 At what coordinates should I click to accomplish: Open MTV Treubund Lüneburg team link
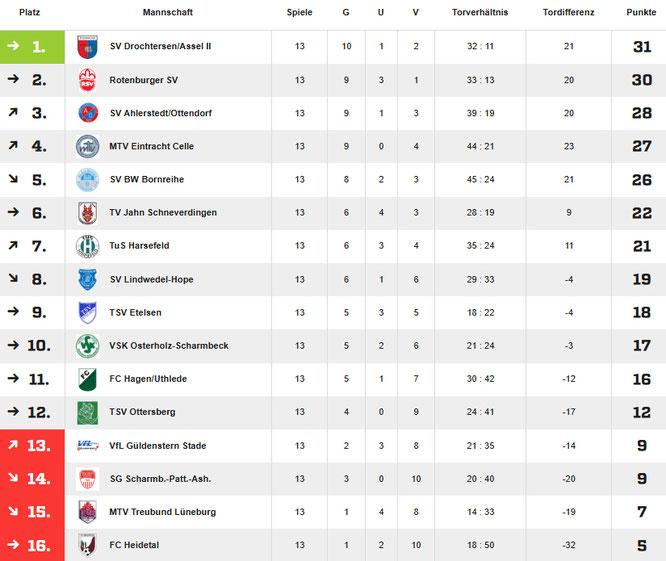point(162,512)
